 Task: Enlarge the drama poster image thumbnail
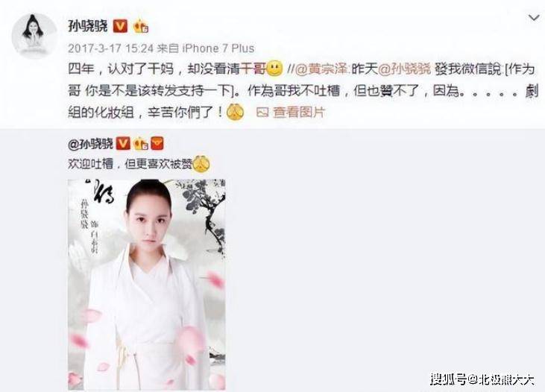(x=147, y=284)
